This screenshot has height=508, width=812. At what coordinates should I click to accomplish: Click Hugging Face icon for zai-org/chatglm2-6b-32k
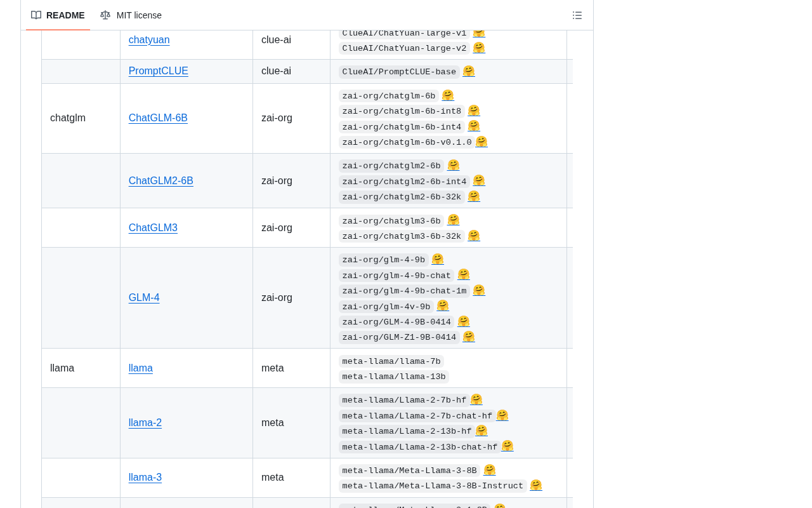[x=474, y=196]
